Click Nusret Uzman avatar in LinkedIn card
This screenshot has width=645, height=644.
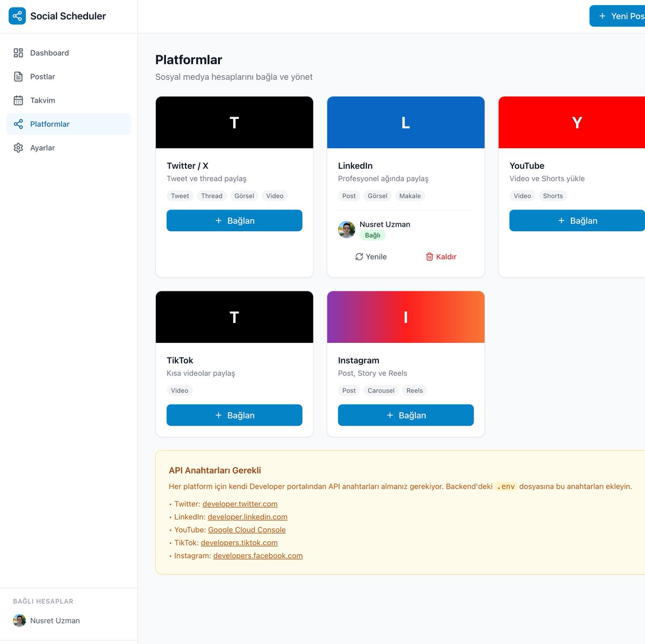coord(347,230)
